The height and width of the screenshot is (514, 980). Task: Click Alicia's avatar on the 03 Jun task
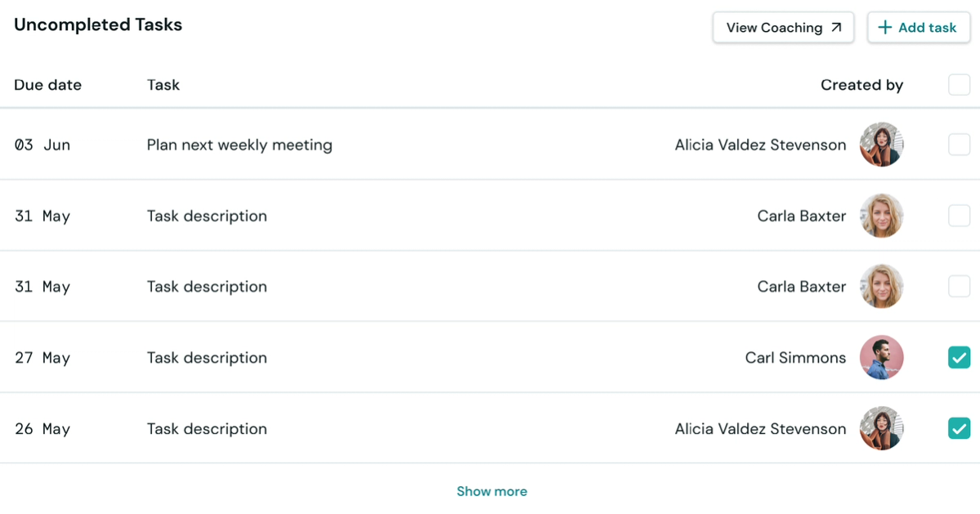(x=881, y=145)
